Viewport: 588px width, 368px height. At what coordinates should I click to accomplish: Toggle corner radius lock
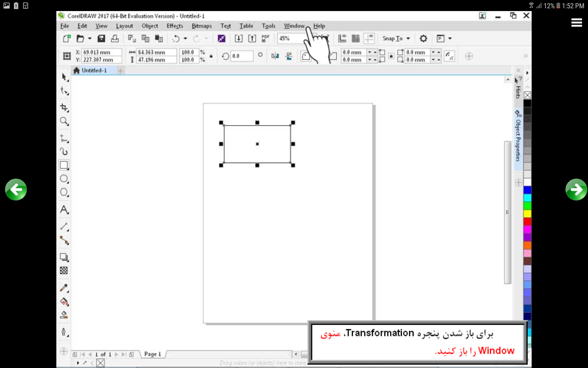pos(391,56)
